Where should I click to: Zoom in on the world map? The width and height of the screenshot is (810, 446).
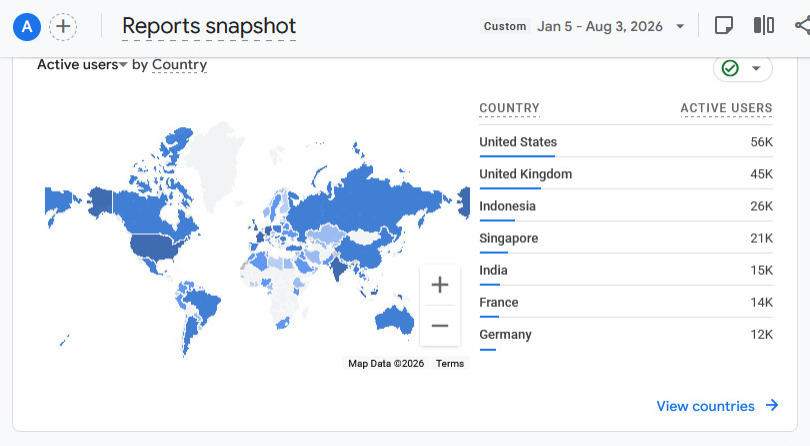click(x=440, y=285)
